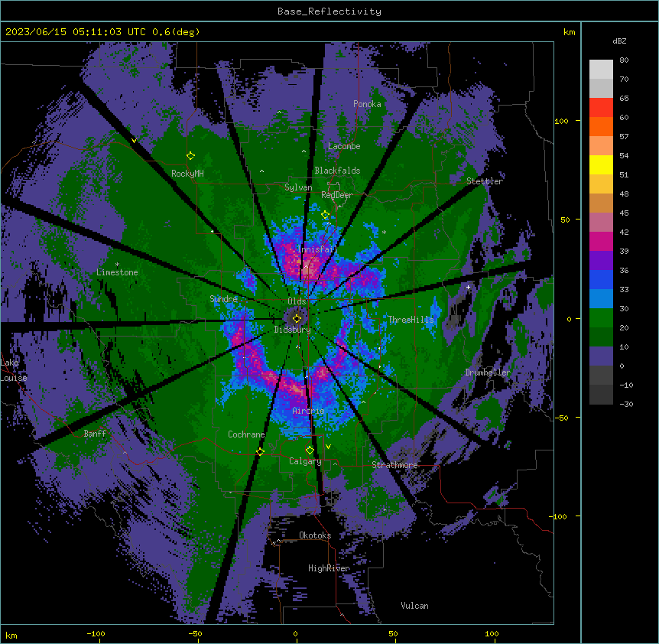The width and height of the screenshot is (659, 644).
Task: Click the yellow 54–51 dBZ legend swatch
Action: [601, 165]
